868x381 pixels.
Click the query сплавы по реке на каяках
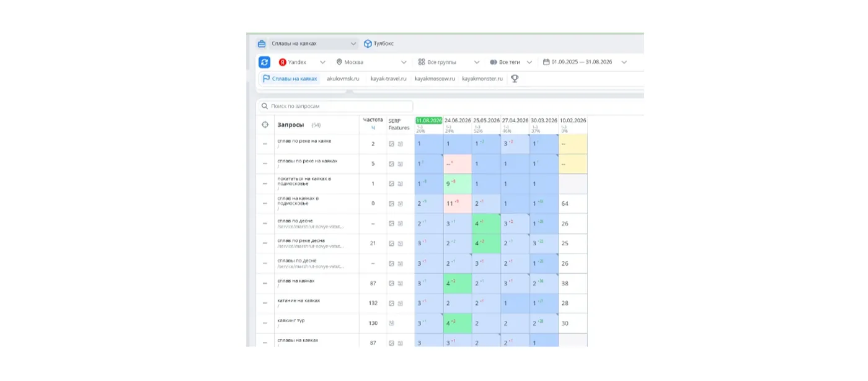click(307, 160)
